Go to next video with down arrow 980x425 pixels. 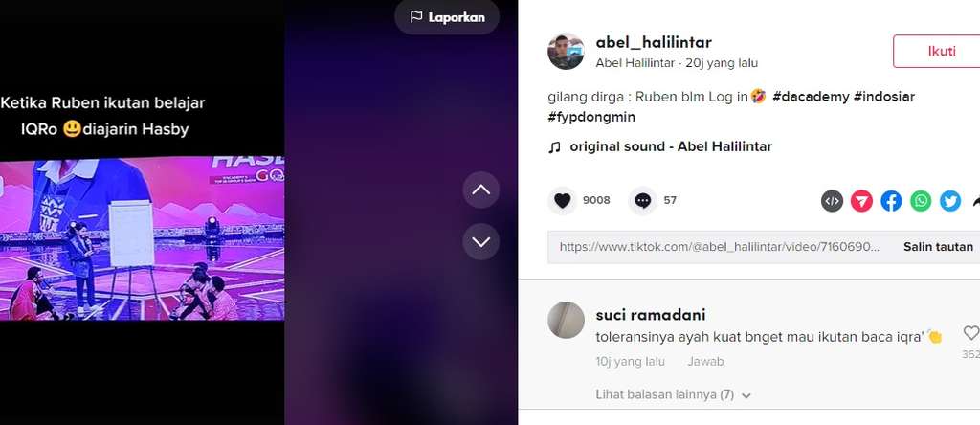480,241
